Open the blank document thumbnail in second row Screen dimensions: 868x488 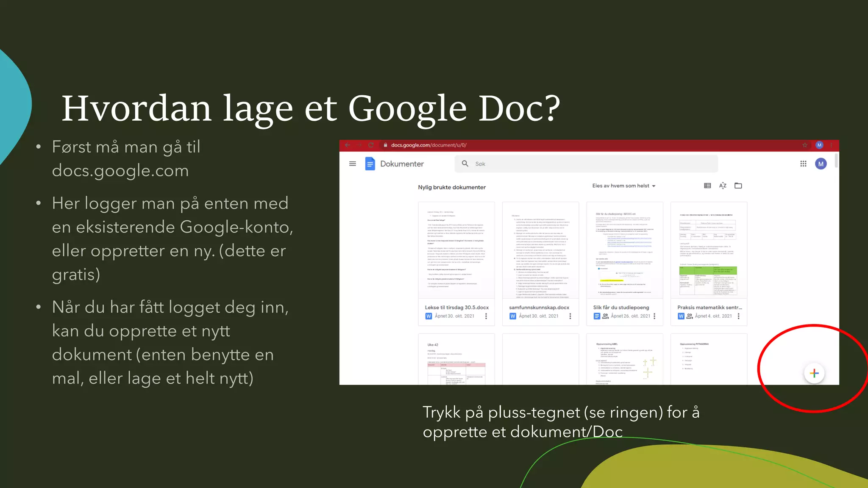[x=540, y=359]
